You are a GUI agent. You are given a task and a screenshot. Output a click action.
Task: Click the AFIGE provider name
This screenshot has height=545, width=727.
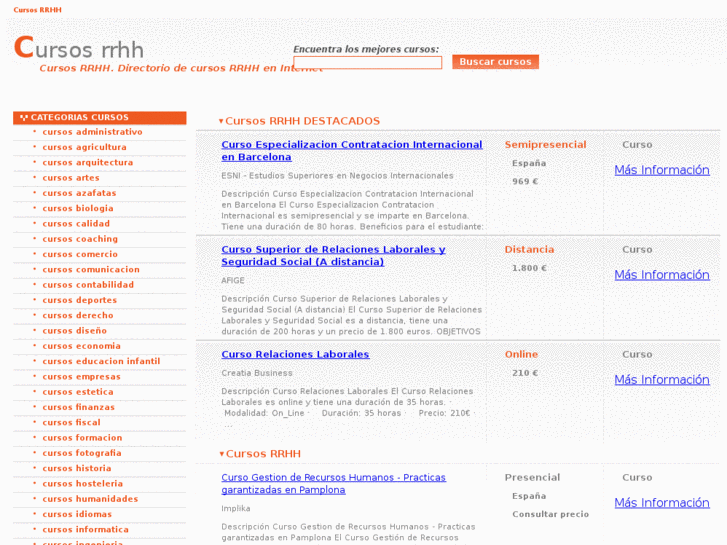pyautogui.click(x=233, y=281)
